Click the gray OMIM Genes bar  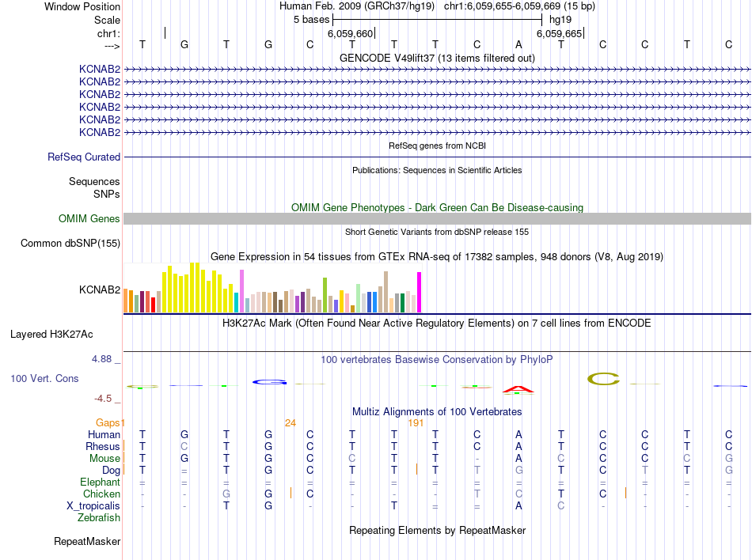click(437, 219)
